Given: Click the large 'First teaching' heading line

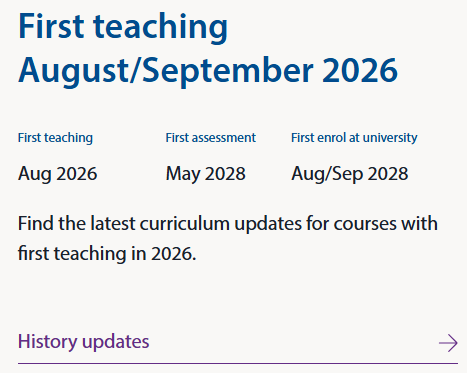Looking at the screenshot, I should 123,27.
